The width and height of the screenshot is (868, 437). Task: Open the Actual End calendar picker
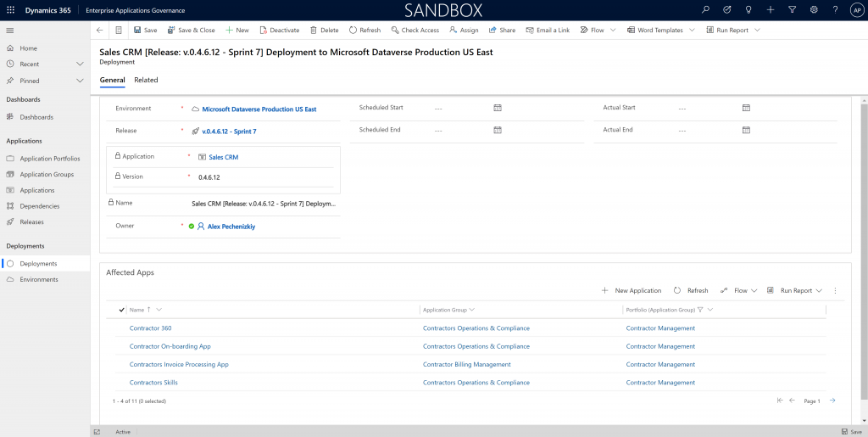click(746, 130)
